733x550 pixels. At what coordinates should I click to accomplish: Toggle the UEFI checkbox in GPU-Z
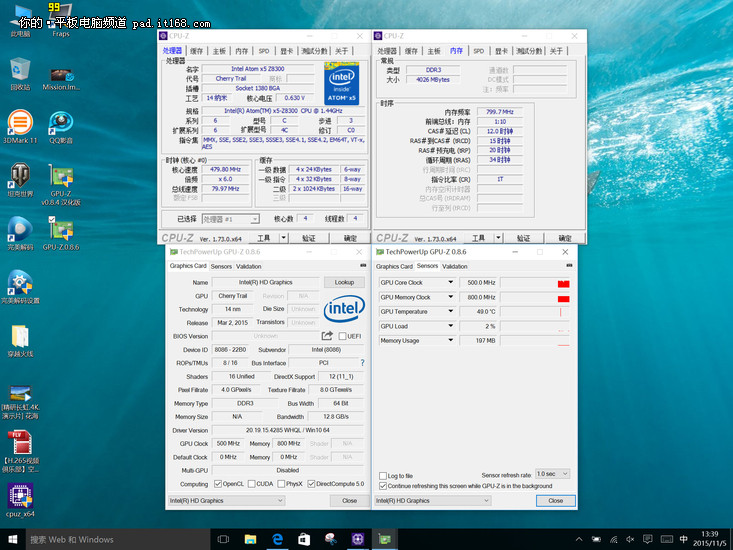click(342, 336)
